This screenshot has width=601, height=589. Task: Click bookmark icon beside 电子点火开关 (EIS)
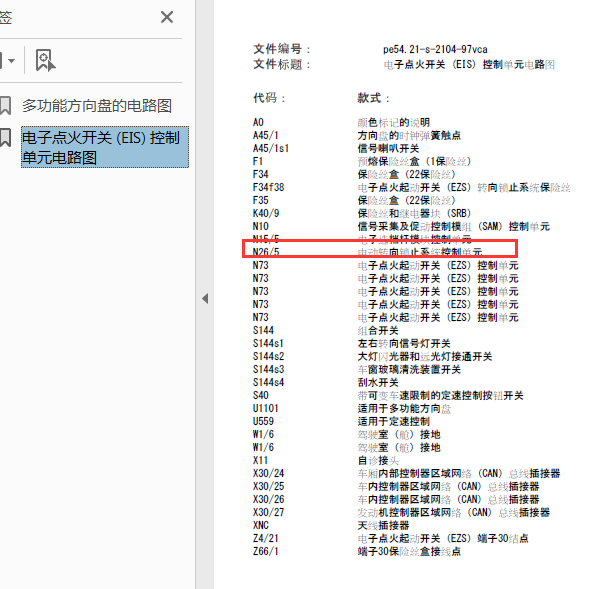(5, 138)
